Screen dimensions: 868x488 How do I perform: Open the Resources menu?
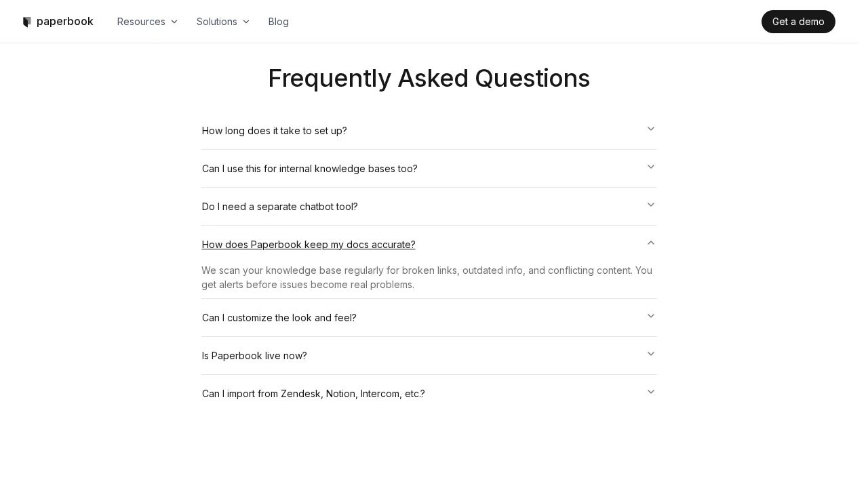click(x=141, y=22)
